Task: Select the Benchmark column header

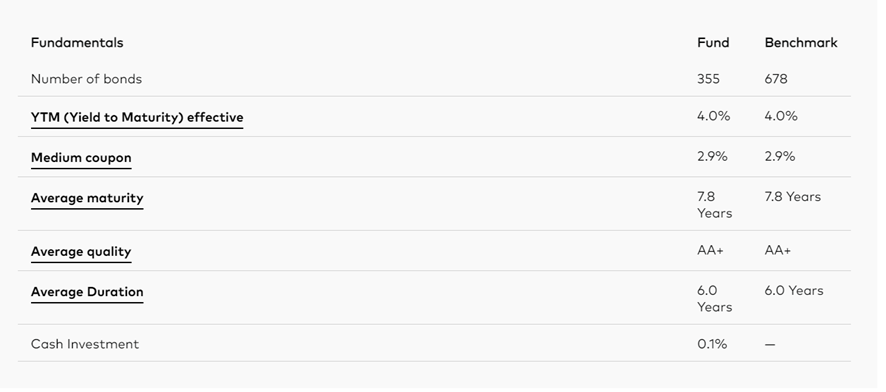Action: click(801, 43)
